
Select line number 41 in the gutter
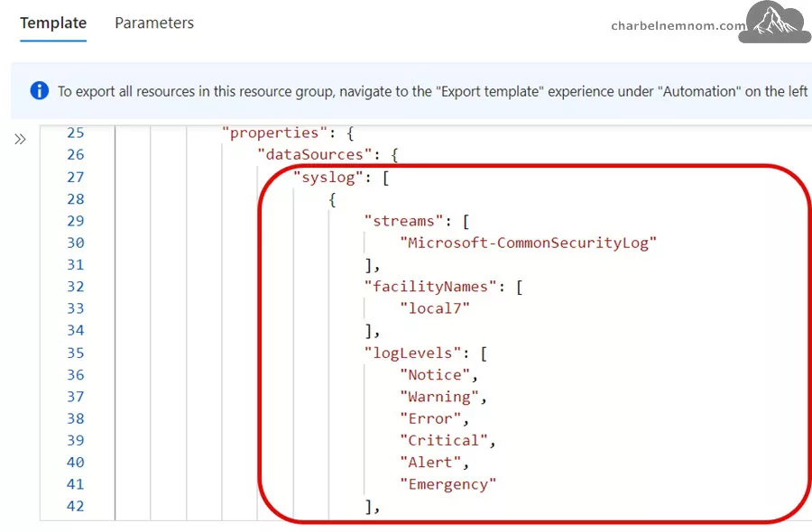pos(76,484)
